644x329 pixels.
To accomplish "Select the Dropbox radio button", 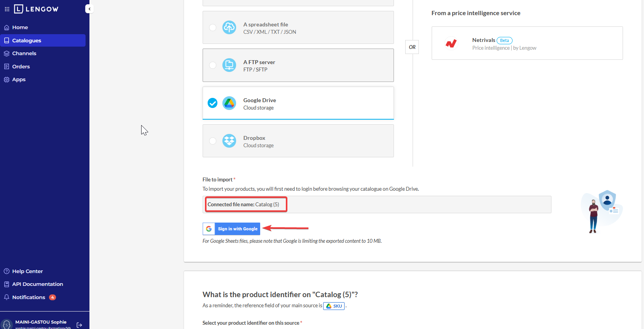I will [x=213, y=141].
